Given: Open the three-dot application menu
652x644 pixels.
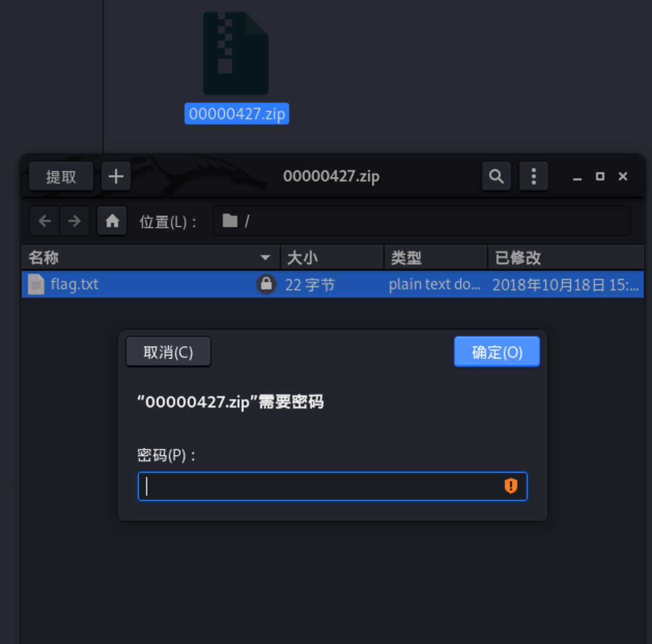Looking at the screenshot, I should pyautogui.click(x=533, y=176).
